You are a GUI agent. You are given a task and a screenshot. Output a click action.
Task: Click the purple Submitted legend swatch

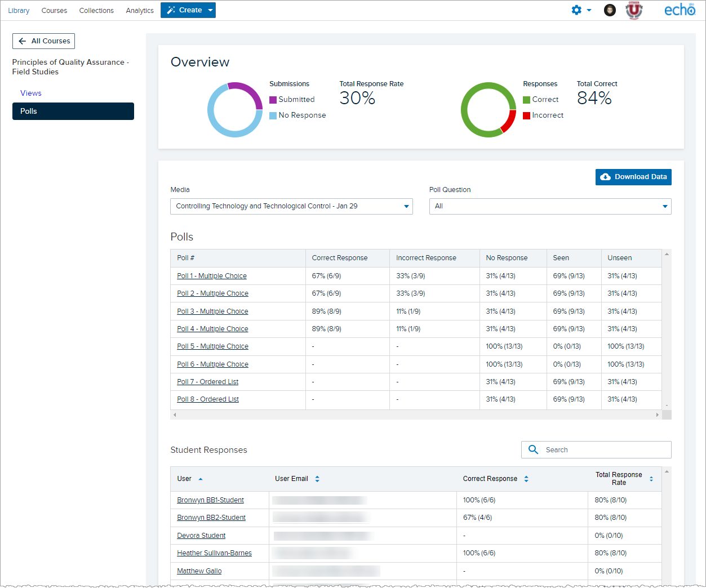click(x=273, y=100)
